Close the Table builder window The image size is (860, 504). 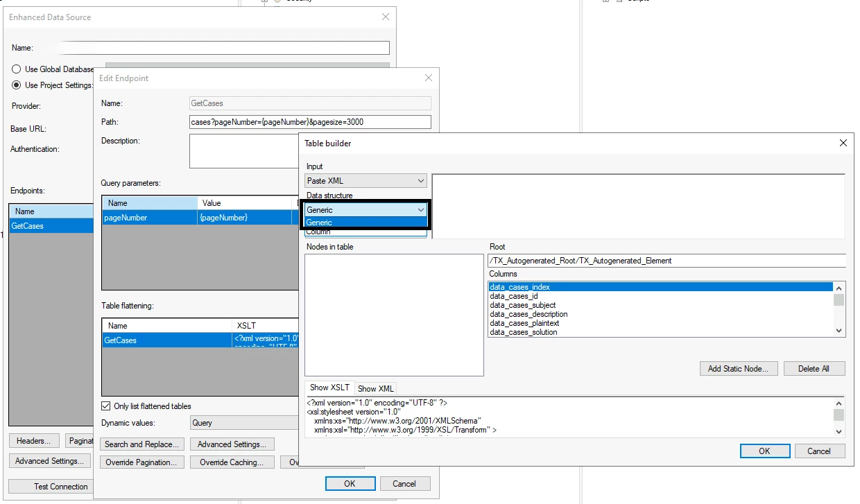click(x=843, y=143)
